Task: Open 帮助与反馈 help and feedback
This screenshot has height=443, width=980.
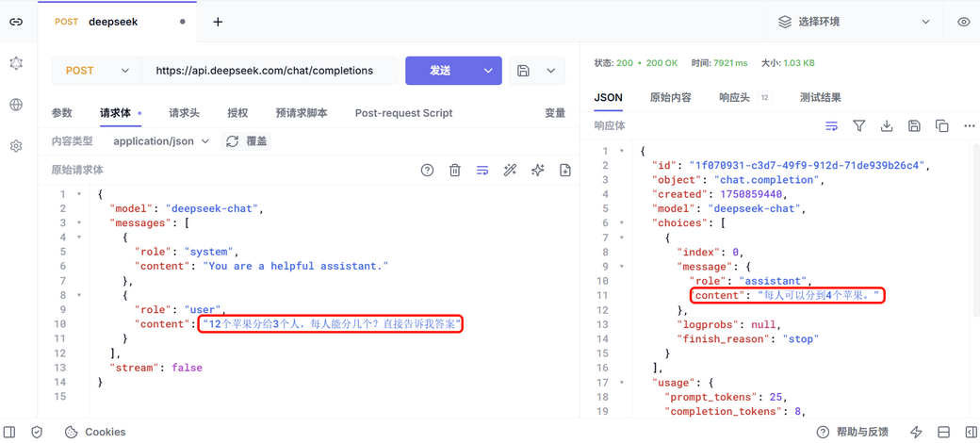Action: pos(853,432)
